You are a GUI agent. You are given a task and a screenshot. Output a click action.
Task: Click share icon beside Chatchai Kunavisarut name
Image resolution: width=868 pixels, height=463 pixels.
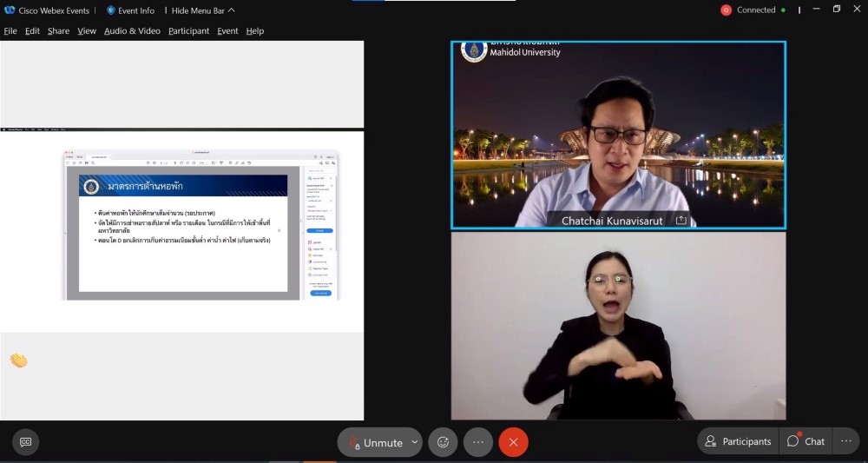tap(681, 221)
